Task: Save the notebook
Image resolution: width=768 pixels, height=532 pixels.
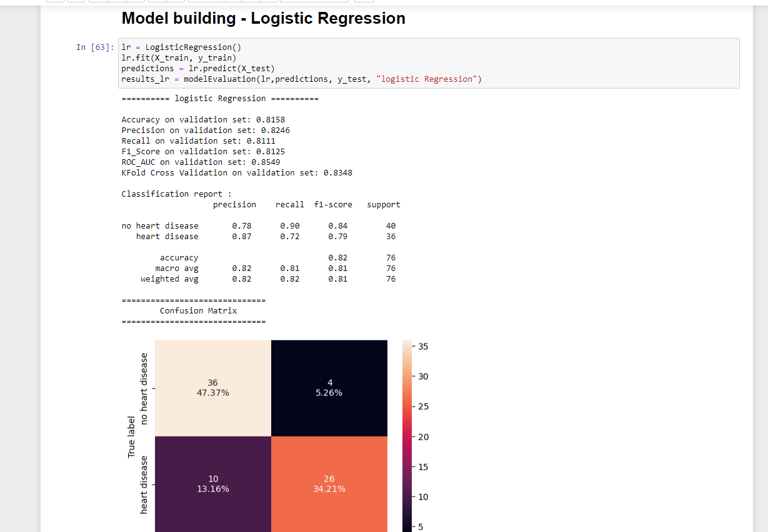Action: point(55,1)
